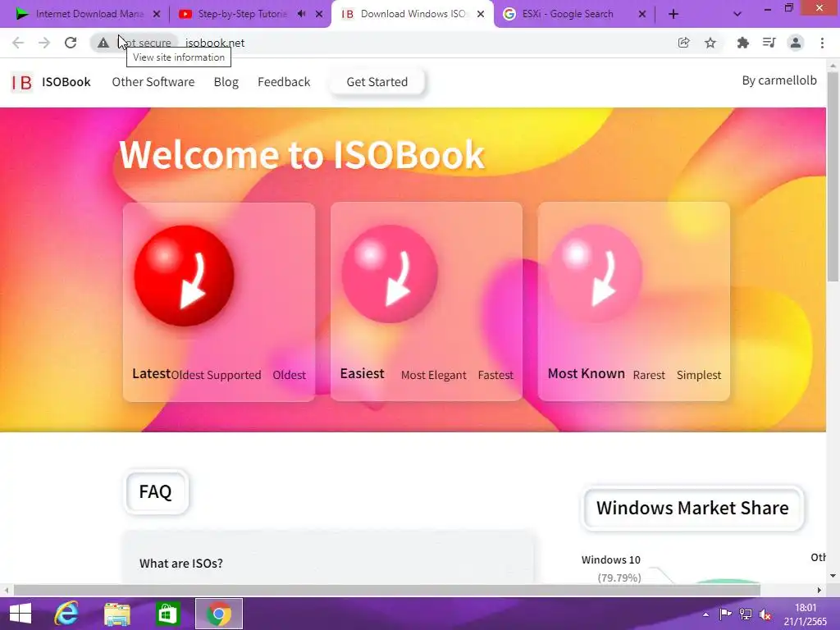Expand the tab search chevron
Viewport: 840px width, 630px height.
pyautogui.click(x=737, y=15)
